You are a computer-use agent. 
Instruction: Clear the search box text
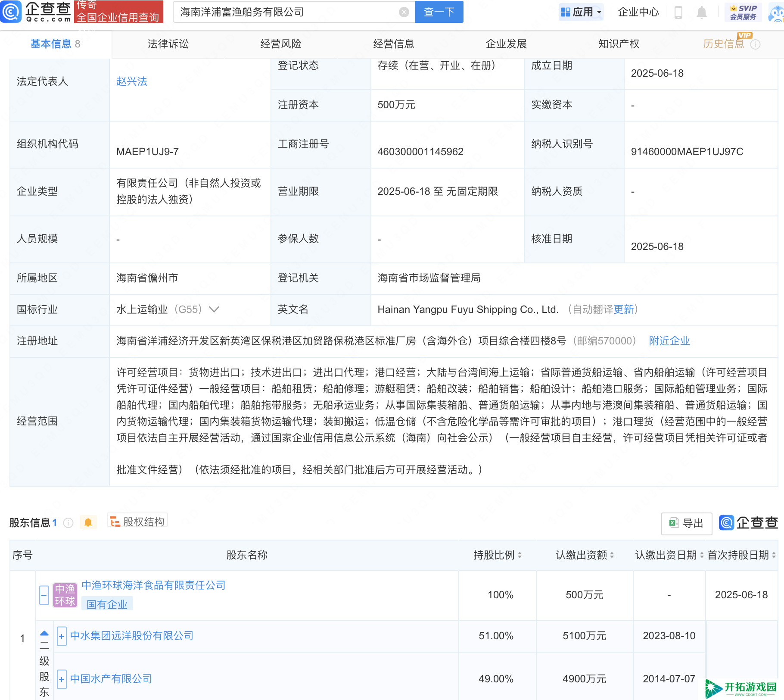click(x=404, y=12)
